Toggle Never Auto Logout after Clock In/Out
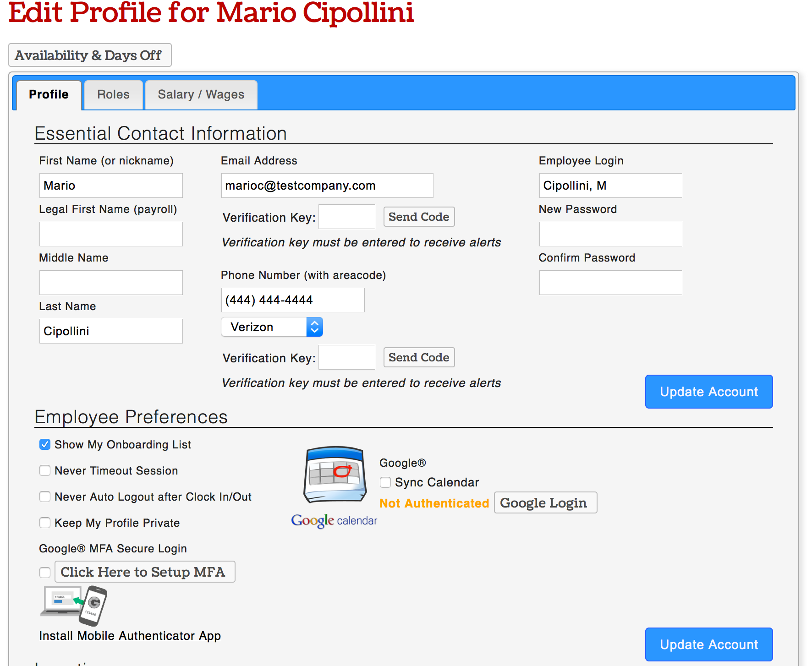Image resolution: width=812 pixels, height=666 pixels. point(45,497)
